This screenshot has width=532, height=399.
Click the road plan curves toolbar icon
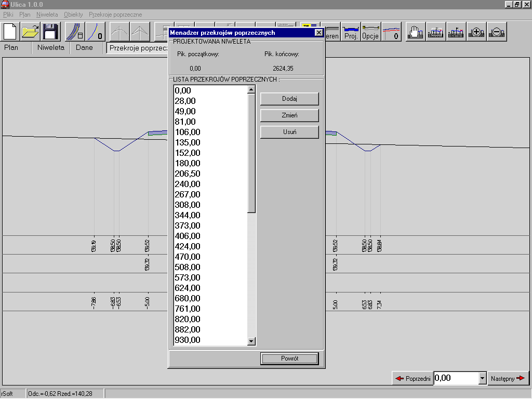click(x=75, y=32)
